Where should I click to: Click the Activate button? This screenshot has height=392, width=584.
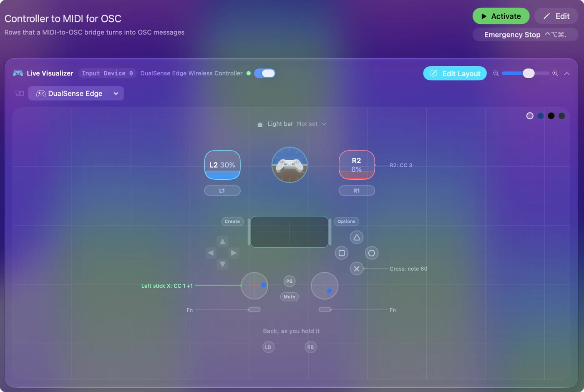coord(501,16)
